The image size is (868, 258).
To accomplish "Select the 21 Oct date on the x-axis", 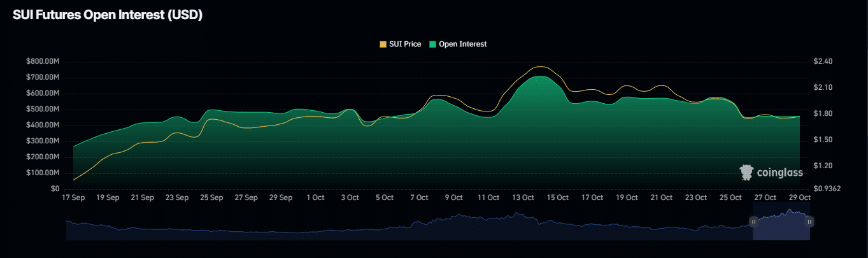I will (x=661, y=197).
